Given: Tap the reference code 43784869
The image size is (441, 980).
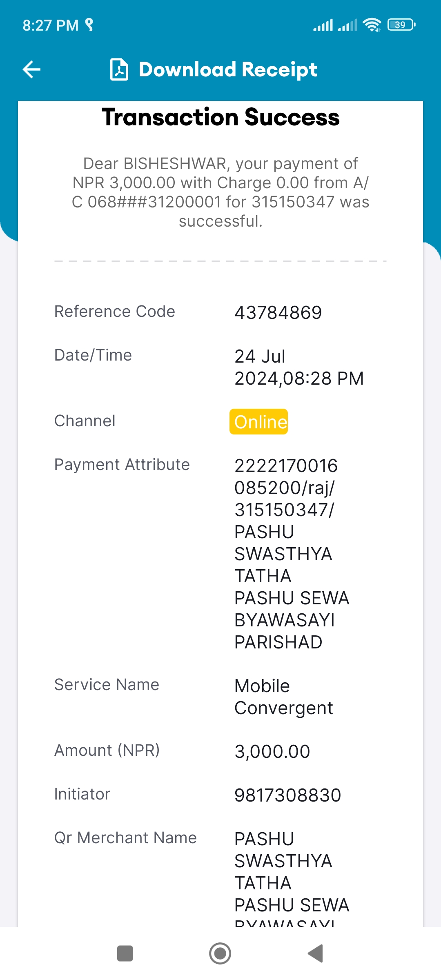Looking at the screenshot, I should pyautogui.click(x=278, y=313).
